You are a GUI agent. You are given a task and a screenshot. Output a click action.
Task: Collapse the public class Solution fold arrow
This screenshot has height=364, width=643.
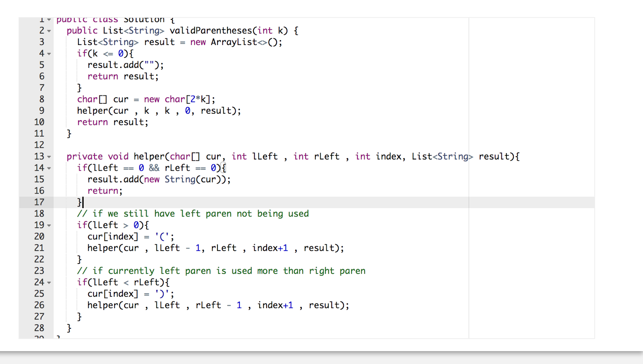coord(49,19)
